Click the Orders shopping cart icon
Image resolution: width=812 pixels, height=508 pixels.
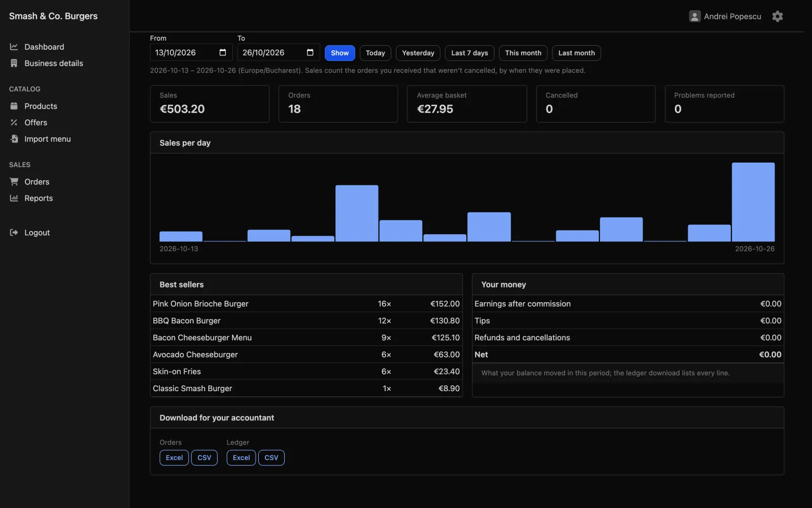[x=14, y=182]
